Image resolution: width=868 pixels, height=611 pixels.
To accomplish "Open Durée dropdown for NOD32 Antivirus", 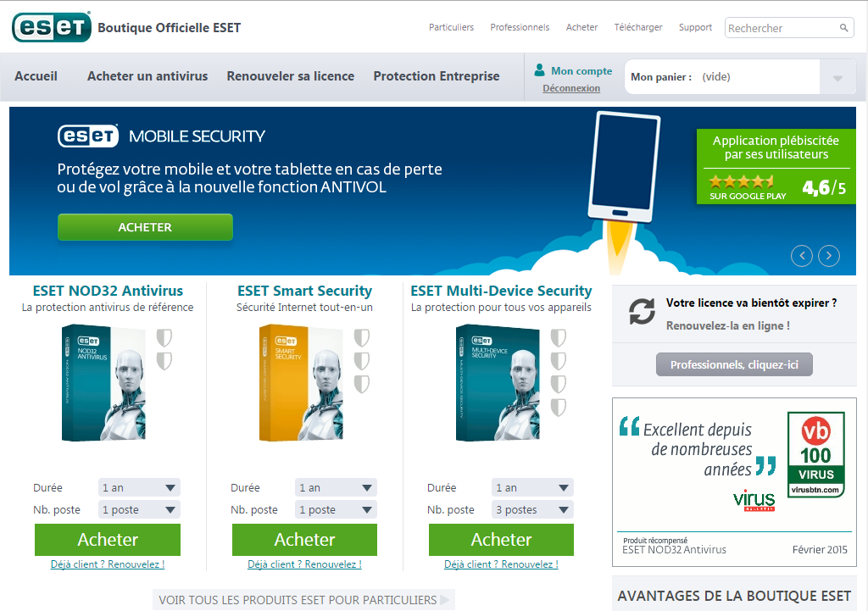I will pyautogui.click(x=139, y=487).
